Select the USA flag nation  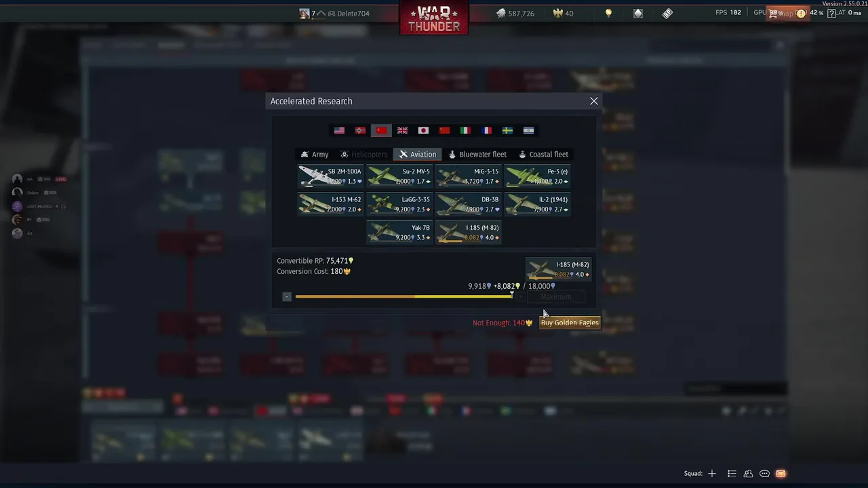tap(340, 130)
